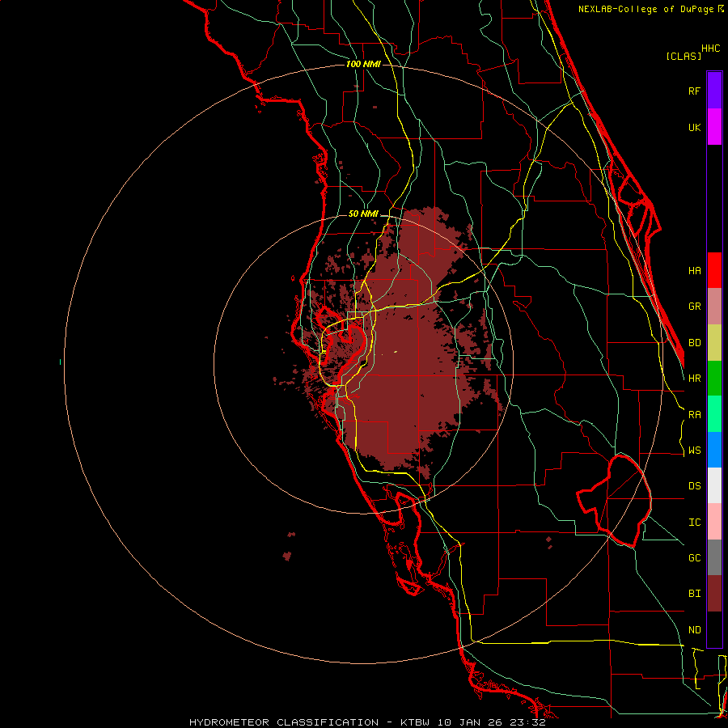Click the RA legend label

[x=694, y=415]
